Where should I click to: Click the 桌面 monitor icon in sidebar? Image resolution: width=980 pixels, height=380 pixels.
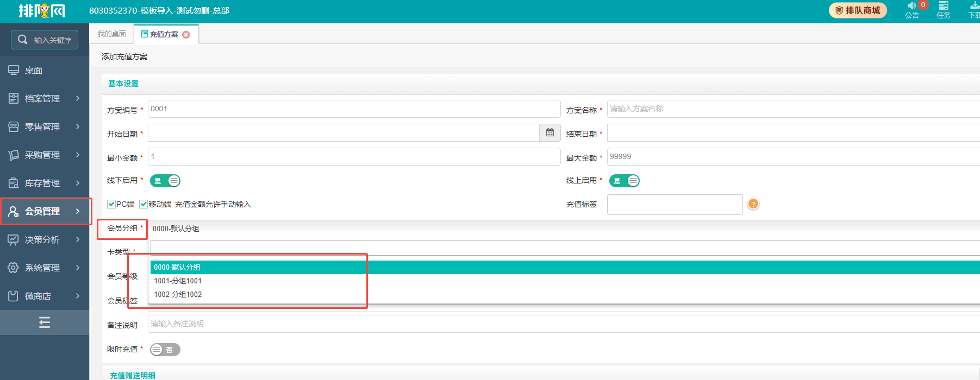click(x=14, y=70)
